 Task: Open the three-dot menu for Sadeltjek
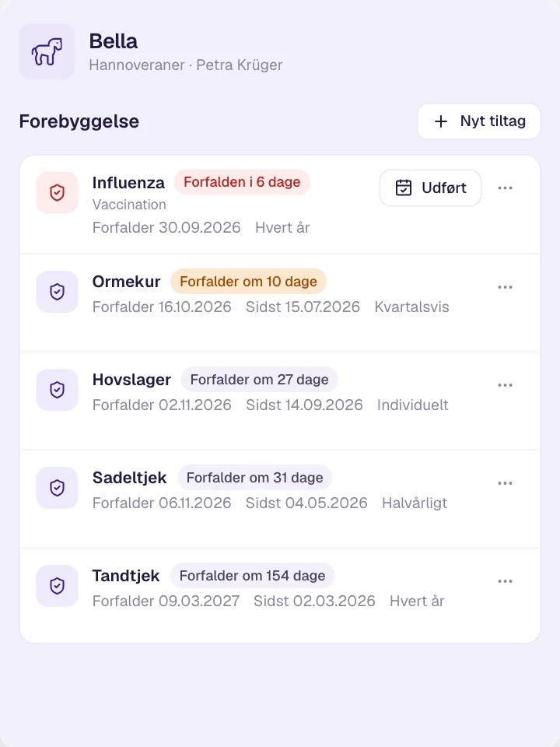coord(506,483)
